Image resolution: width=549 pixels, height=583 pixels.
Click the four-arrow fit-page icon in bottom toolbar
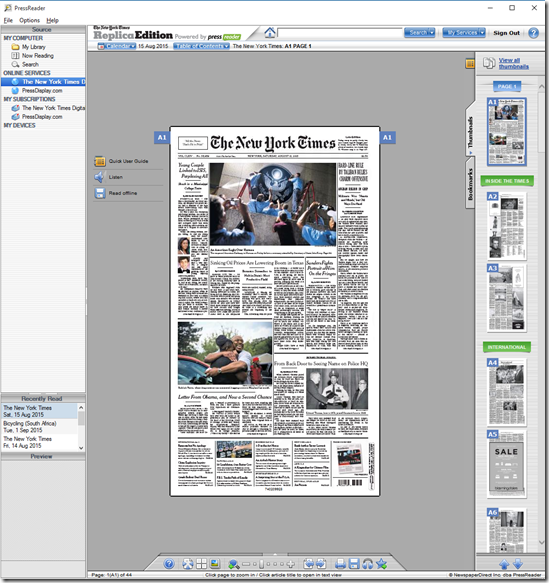[x=188, y=564]
